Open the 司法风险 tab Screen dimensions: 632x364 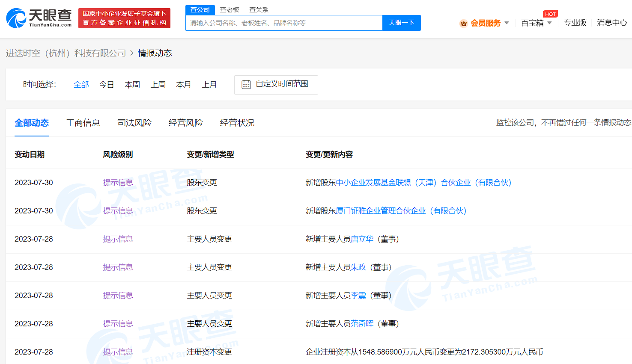134,123
